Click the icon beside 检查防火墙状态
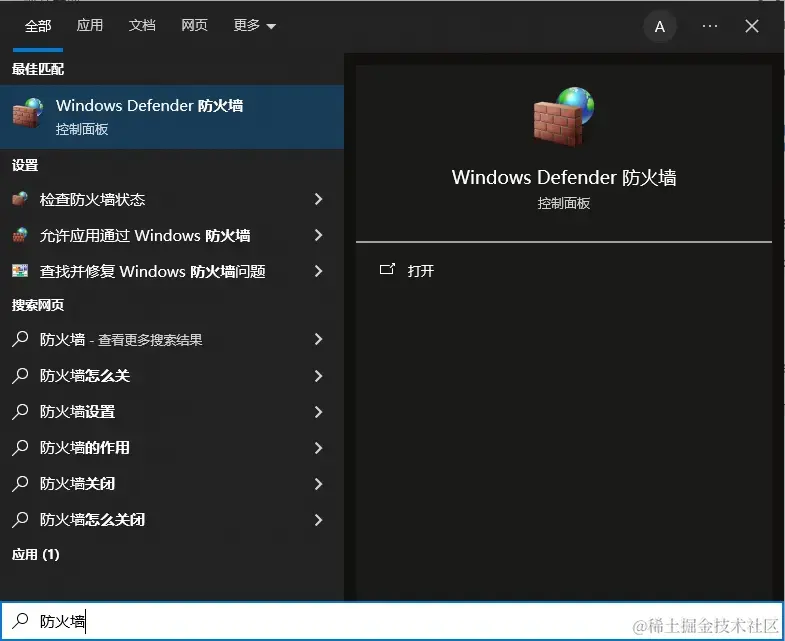 tap(20, 199)
